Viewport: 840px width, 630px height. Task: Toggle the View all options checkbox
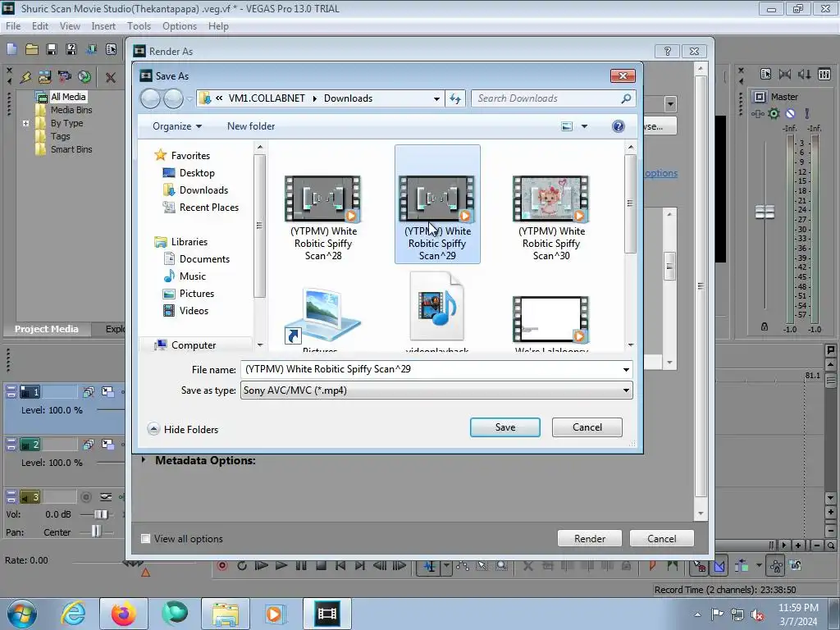[x=145, y=538]
